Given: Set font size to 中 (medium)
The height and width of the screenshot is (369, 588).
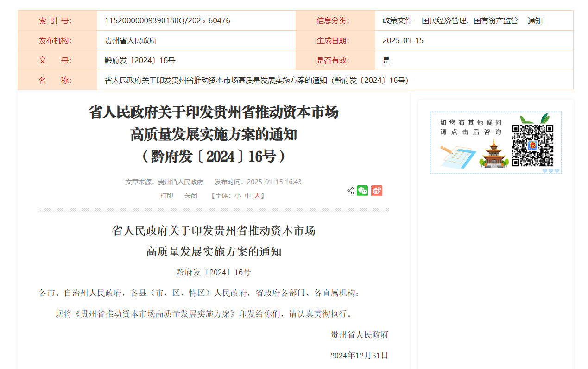Looking at the screenshot, I should pos(248,195).
